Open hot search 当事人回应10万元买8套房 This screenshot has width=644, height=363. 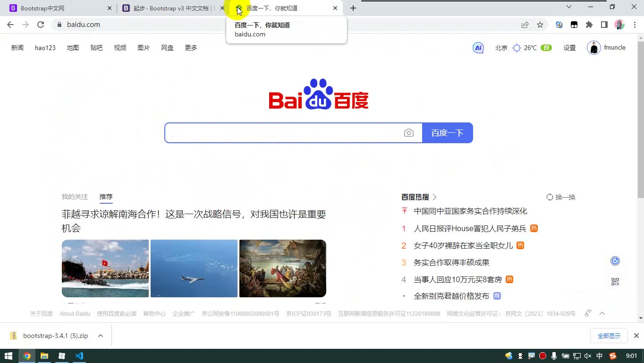pyautogui.click(x=458, y=279)
